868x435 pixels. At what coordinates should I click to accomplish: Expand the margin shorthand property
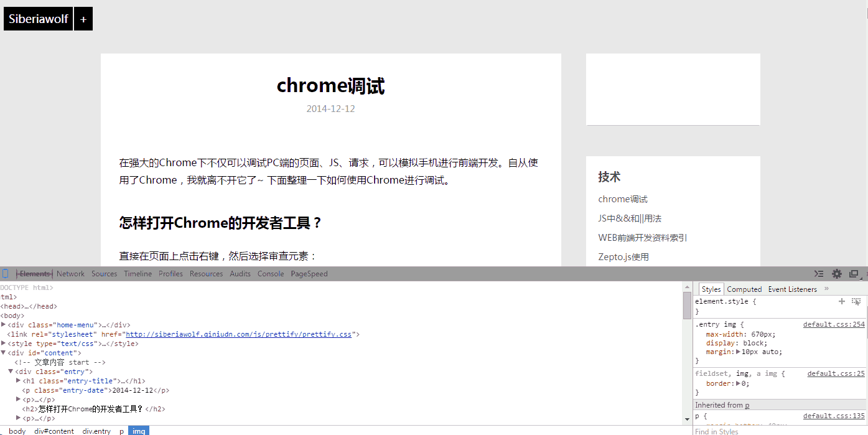coord(739,352)
